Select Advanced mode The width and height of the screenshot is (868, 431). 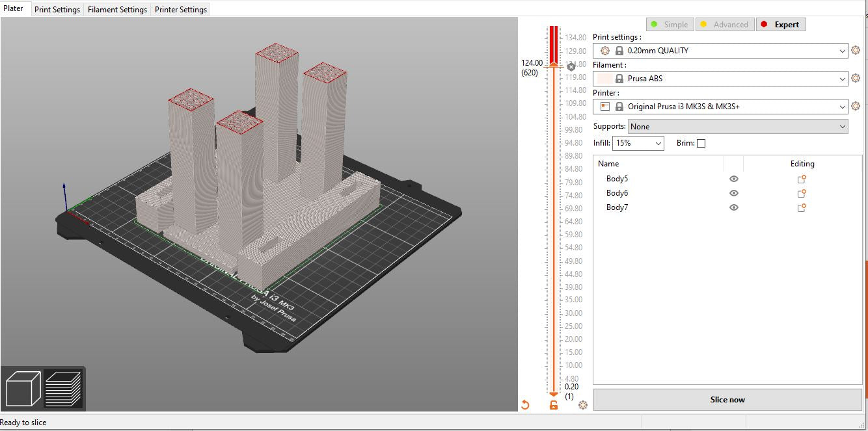[x=724, y=25]
